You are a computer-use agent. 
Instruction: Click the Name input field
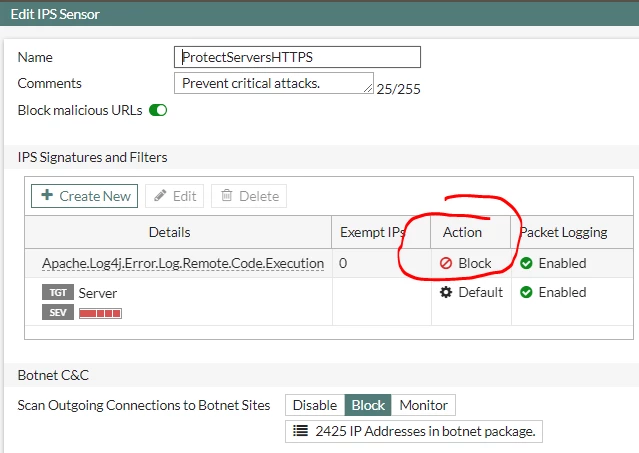(x=297, y=57)
